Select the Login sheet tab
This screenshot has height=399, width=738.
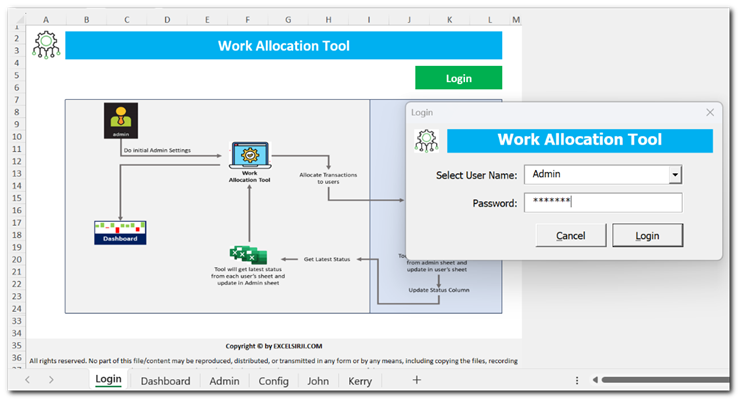(108, 379)
